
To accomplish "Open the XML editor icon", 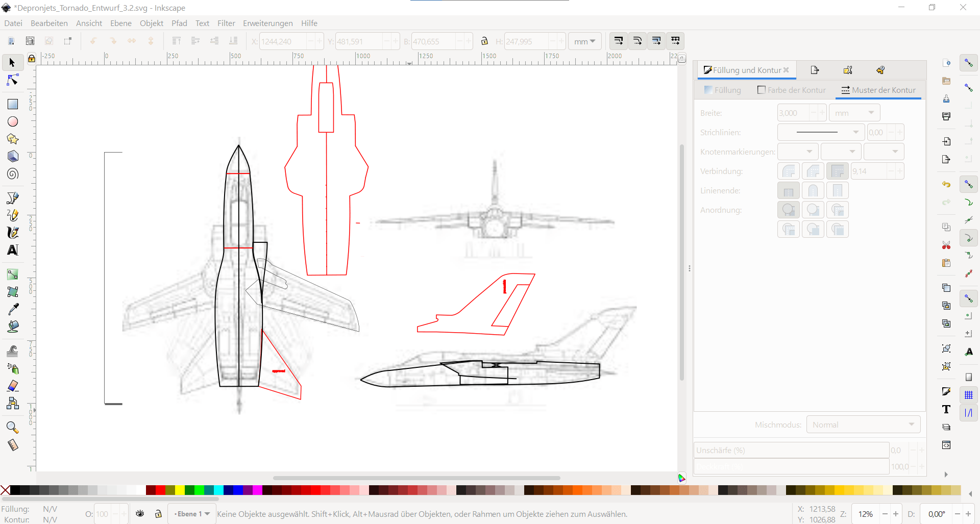I will pos(947,445).
